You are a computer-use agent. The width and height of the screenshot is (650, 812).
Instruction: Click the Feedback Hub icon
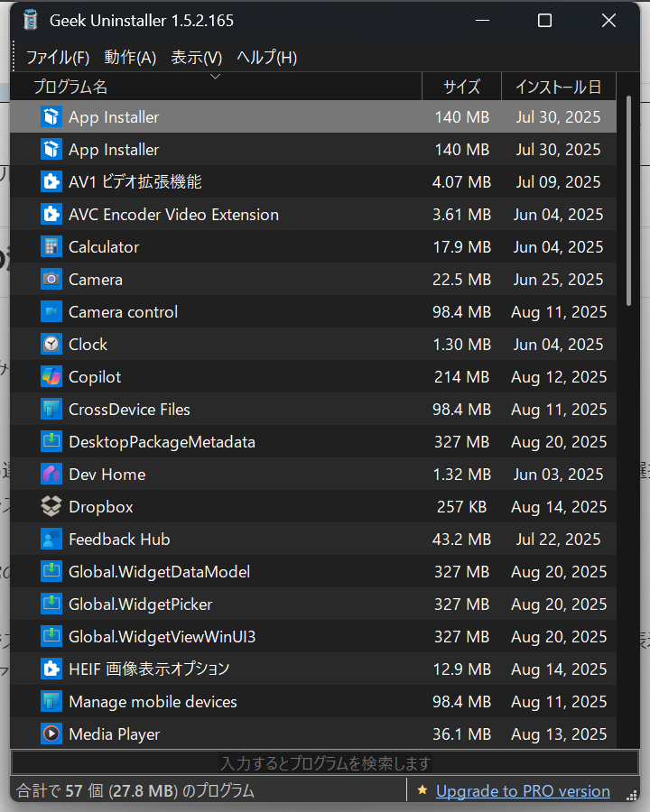(51, 540)
